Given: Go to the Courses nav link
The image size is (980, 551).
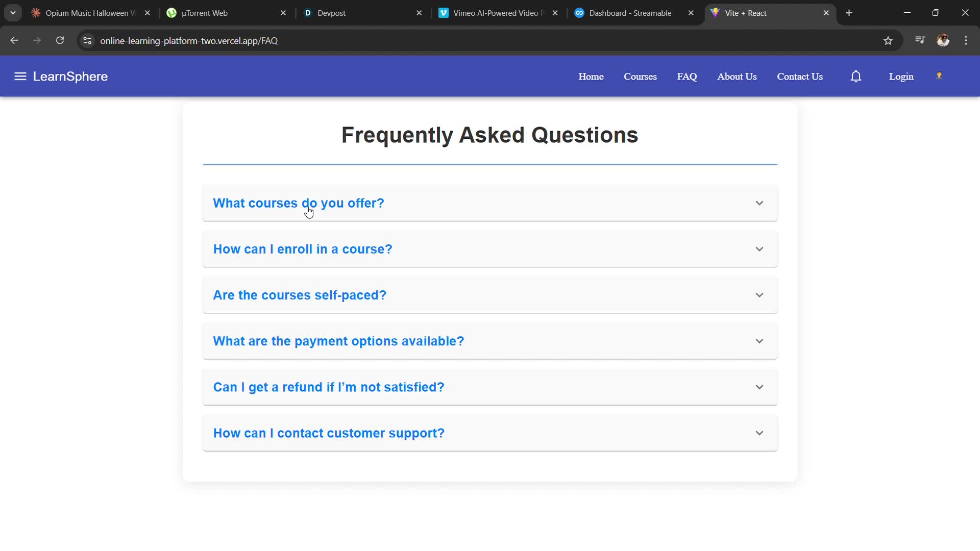Looking at the screenshot, I should pyautogui.click(x=640, y=77).
